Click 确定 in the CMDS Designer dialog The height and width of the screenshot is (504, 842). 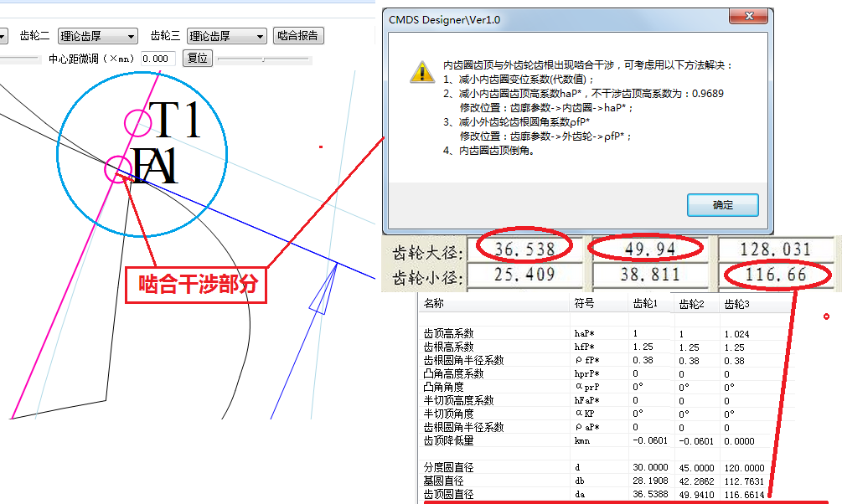tap(723, 205)
